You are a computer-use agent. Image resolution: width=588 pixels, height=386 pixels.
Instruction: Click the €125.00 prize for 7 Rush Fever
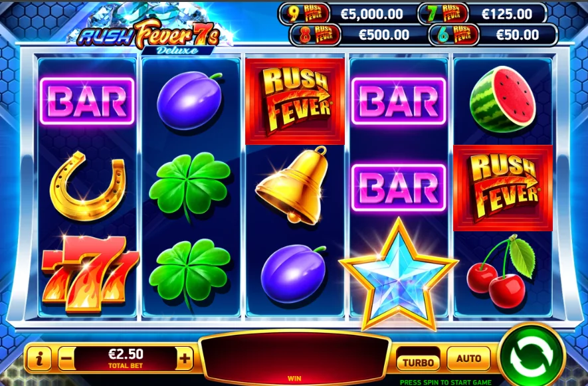point(507,14)
